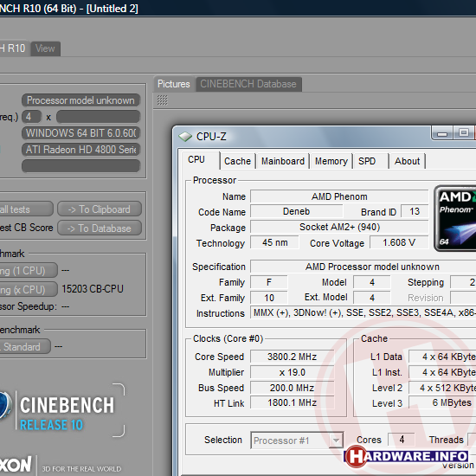The width and height of the screenshot is (476, 476).
Task: Click the empty MHz field after x
Action: click(98, 117)
